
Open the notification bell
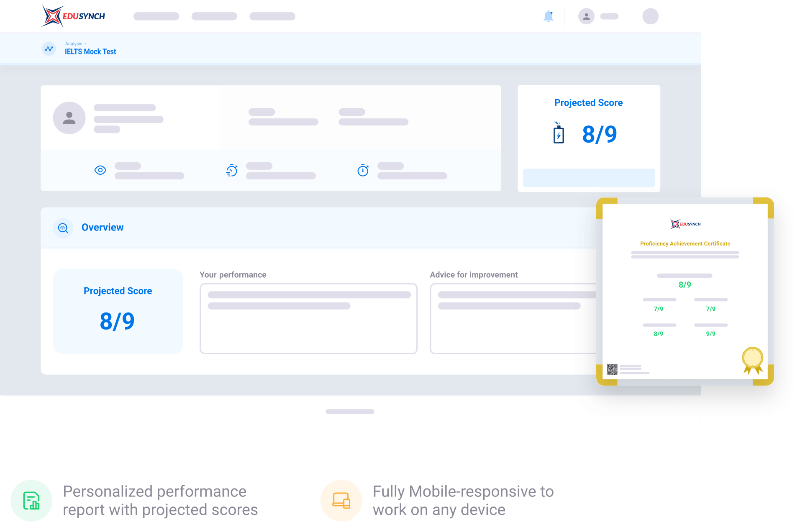pyautogui.click(x=548, y=16)
